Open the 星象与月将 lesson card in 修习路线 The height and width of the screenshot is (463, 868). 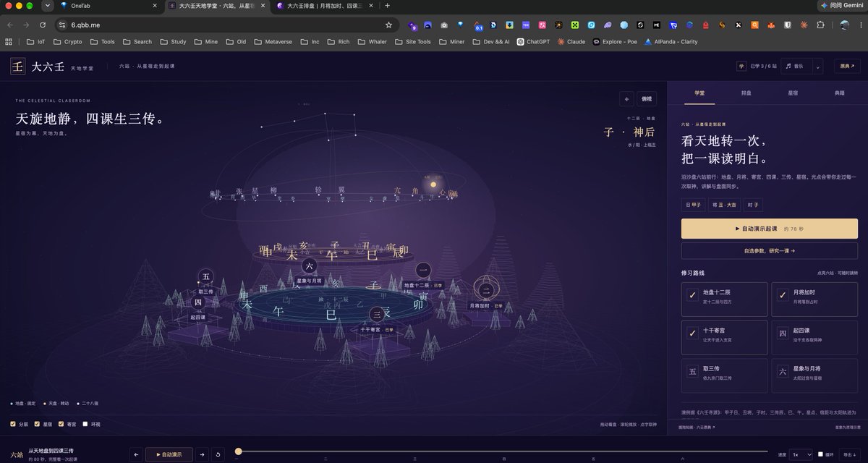pos(814,375)
